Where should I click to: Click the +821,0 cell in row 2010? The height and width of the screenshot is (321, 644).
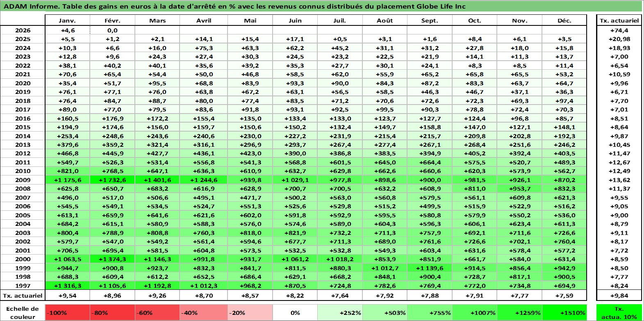click(67, 171)
